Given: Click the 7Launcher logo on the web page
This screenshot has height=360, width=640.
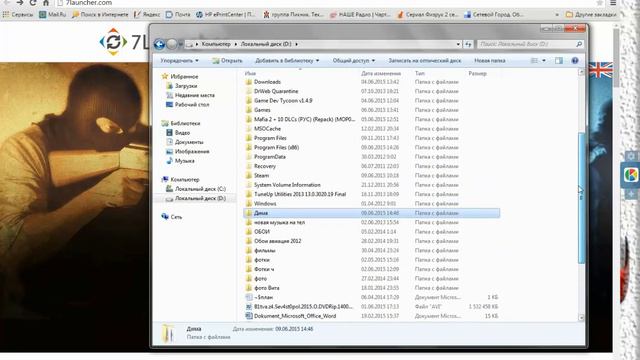Looking at the screenshot, I should pyautogui.click(x=113, y=42).
